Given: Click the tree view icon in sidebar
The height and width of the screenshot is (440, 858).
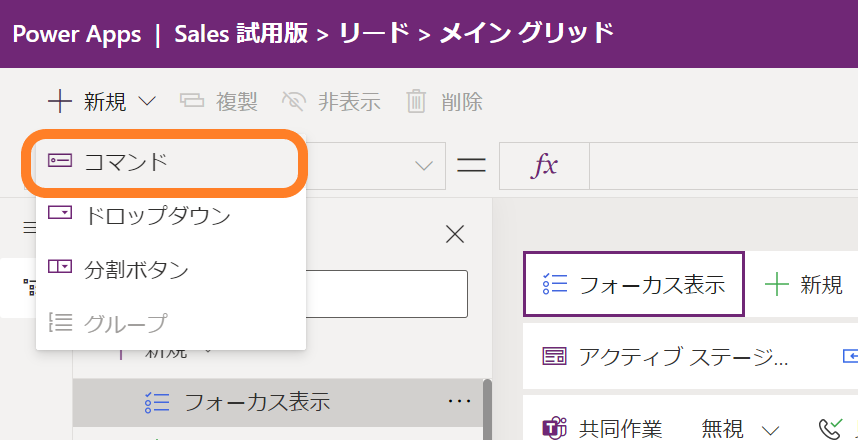Looking at the screenshot, I should (x=28, y=286).
